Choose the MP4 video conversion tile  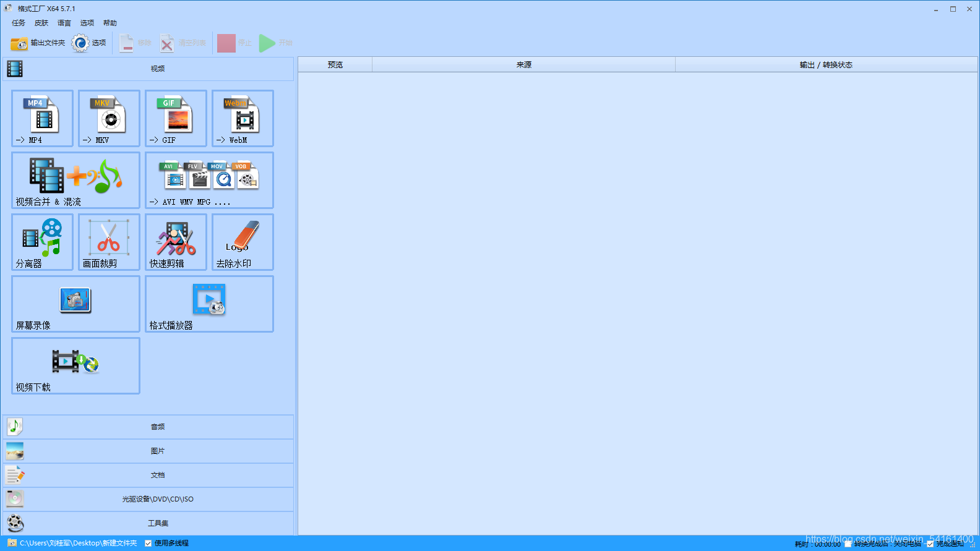coord(42,118)
